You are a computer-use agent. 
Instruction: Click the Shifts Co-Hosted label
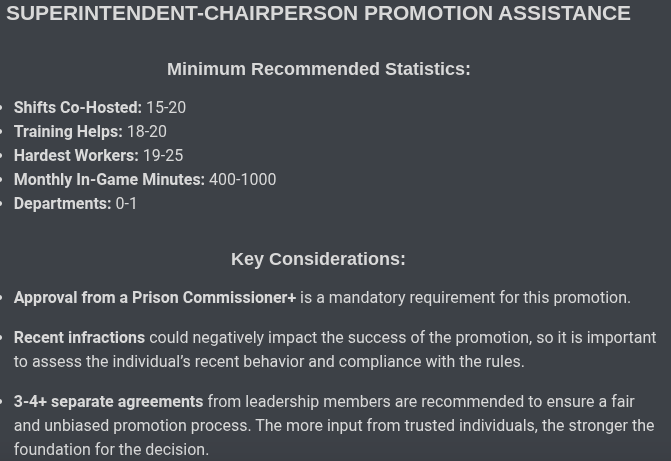77,107
